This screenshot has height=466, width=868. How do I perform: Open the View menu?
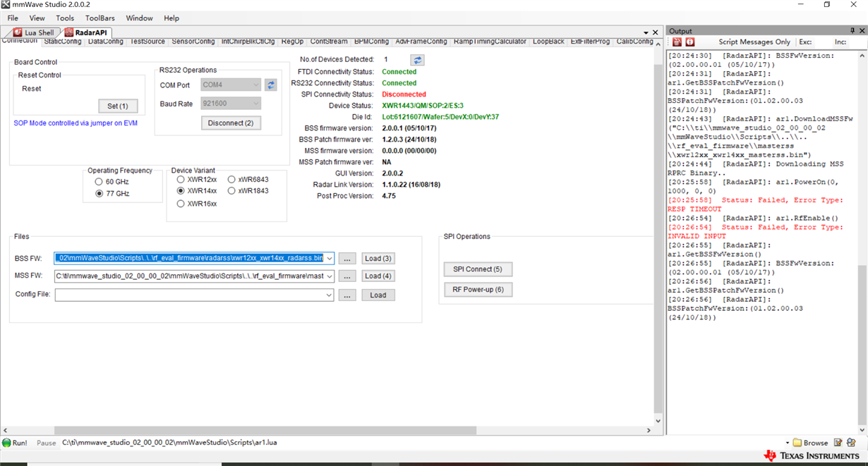click(x=37, y=18)
